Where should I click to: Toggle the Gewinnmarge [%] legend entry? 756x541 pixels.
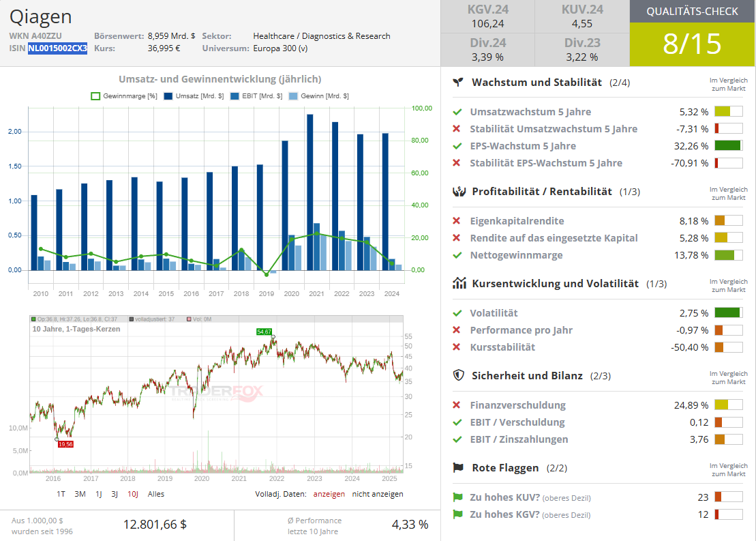point(124,96)
